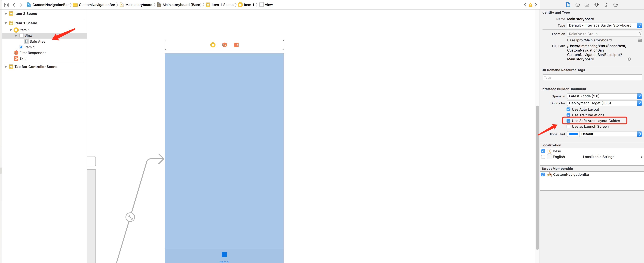This screenshot has height=263, width=644.
Task: Open Global Tint Default dropdown
Action: (x=610, y=134)
